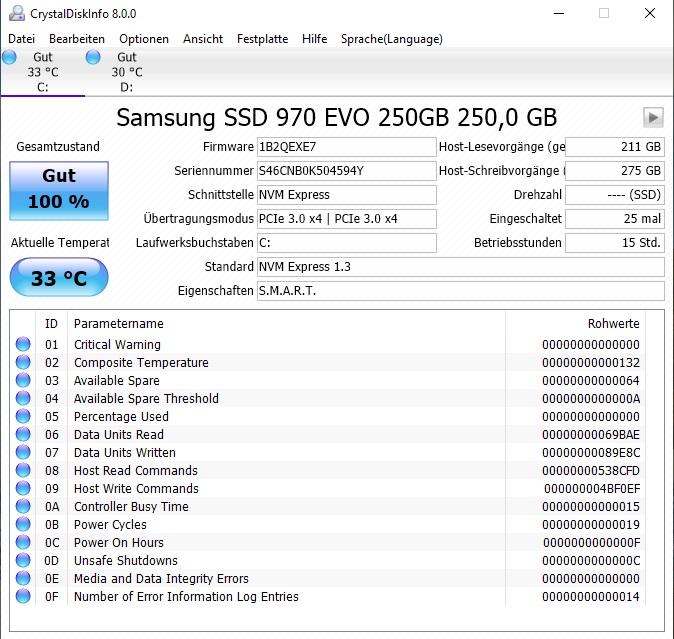Click the blue orb beside Host Read Commands

point(23,471)
